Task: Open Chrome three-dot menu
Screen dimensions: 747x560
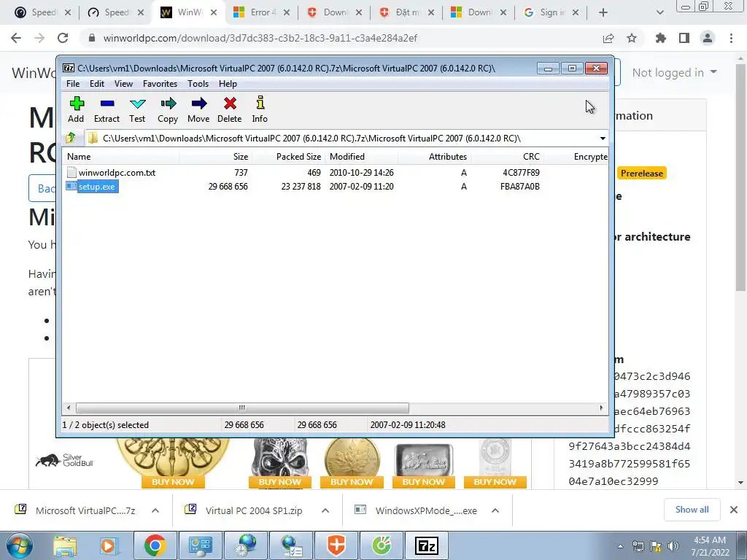Action: click(731, 38)
